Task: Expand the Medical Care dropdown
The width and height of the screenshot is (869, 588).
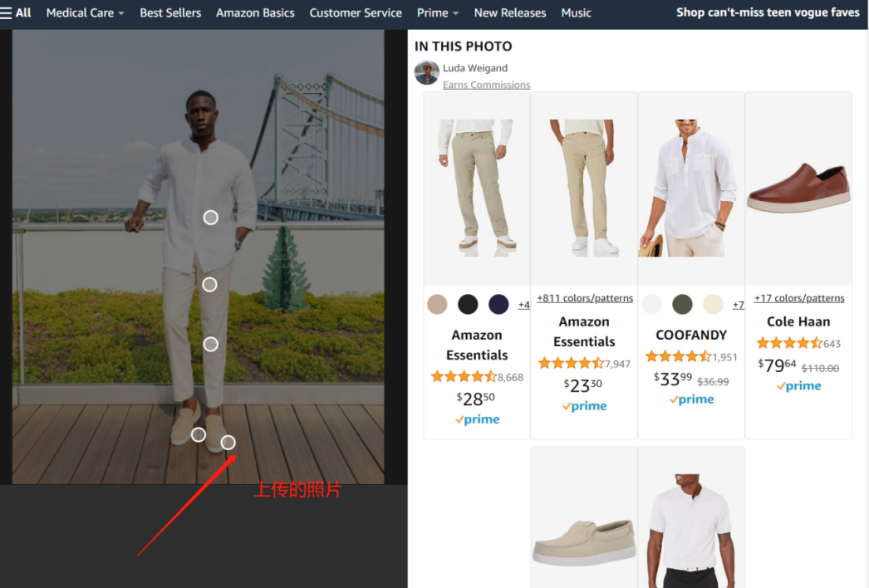Action: pyautogui.click(x=85, y=12)
